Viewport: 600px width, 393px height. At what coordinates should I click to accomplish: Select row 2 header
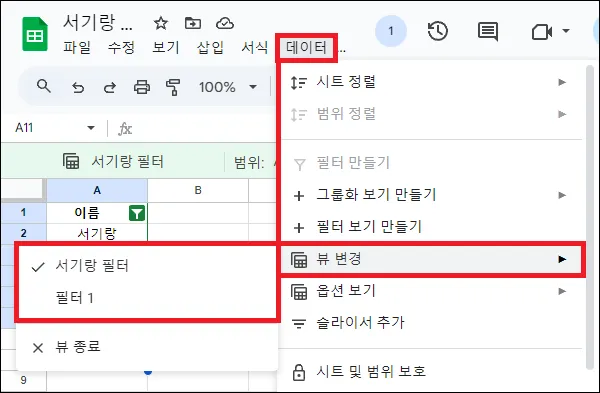click(23, 233)
